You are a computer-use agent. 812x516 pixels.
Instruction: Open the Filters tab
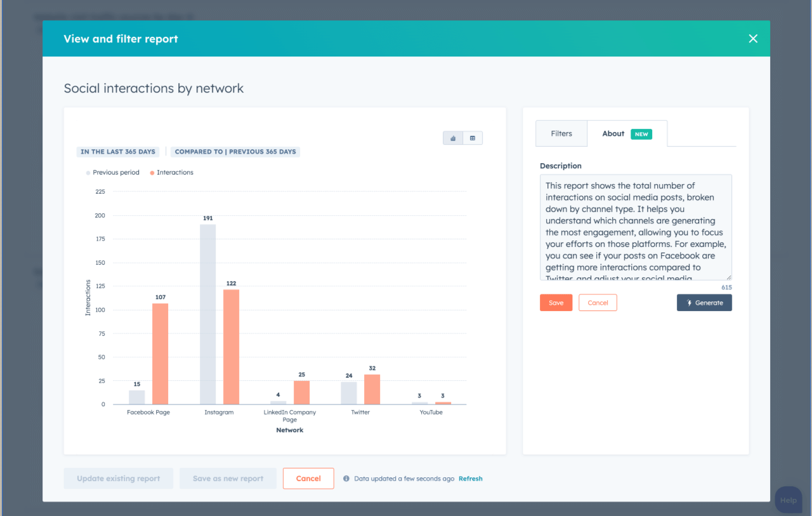[561, 134]
